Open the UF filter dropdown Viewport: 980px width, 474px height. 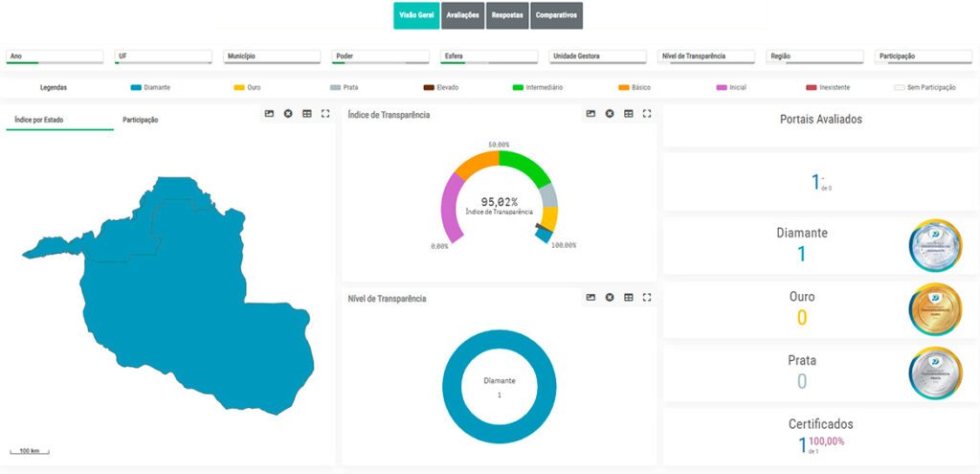click(x=163, y=56)
